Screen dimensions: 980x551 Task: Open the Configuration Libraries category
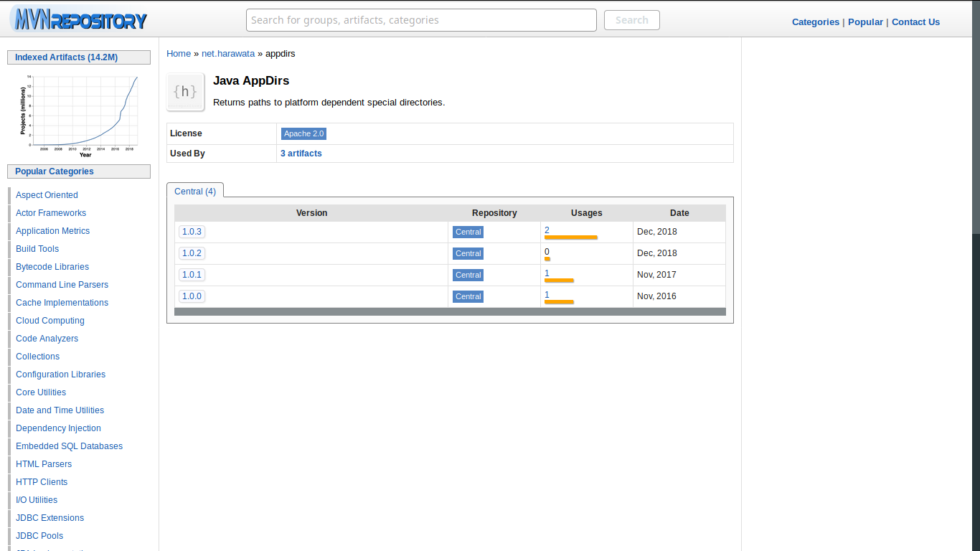coord(60,375)
